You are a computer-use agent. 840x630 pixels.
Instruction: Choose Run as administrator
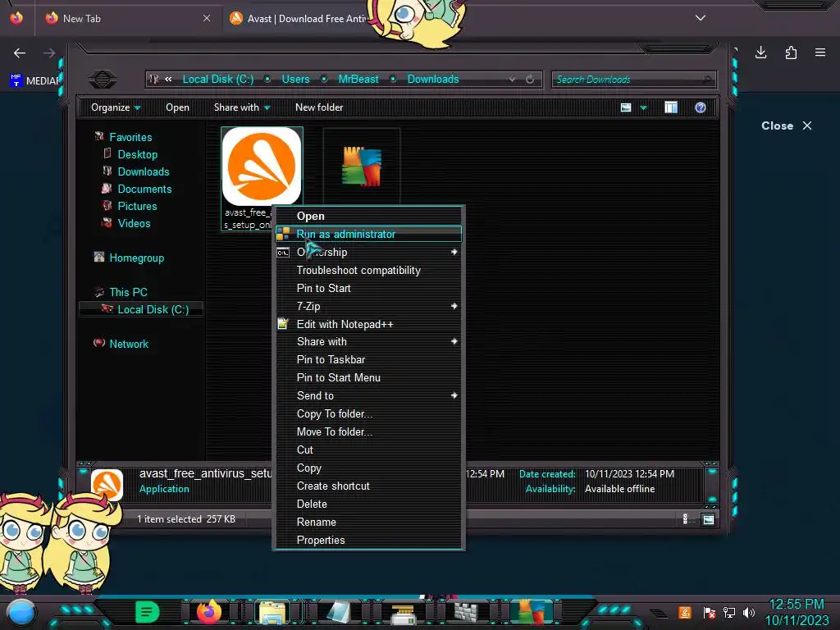point(368,234)
